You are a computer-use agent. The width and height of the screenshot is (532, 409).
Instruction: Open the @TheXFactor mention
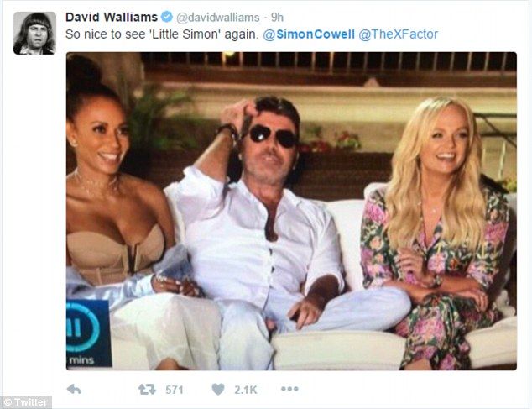click(x=398, y=34)
